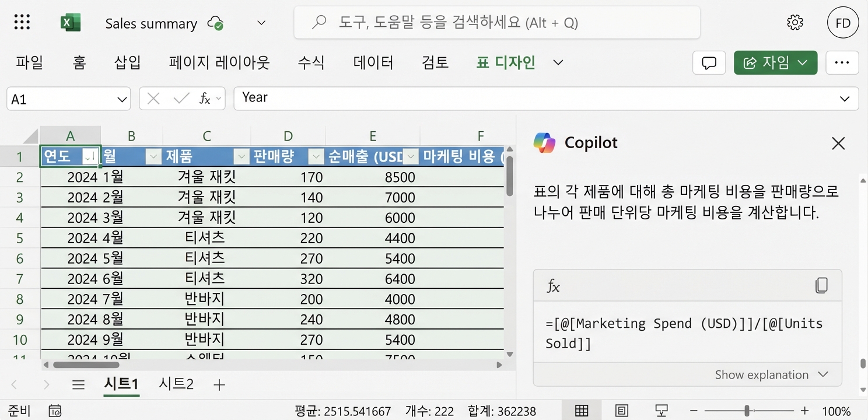Image resolution: width=868 pixels, height=420 pixels.
Task: Open the 연도 column filter button
Action: tap(90, 156)
